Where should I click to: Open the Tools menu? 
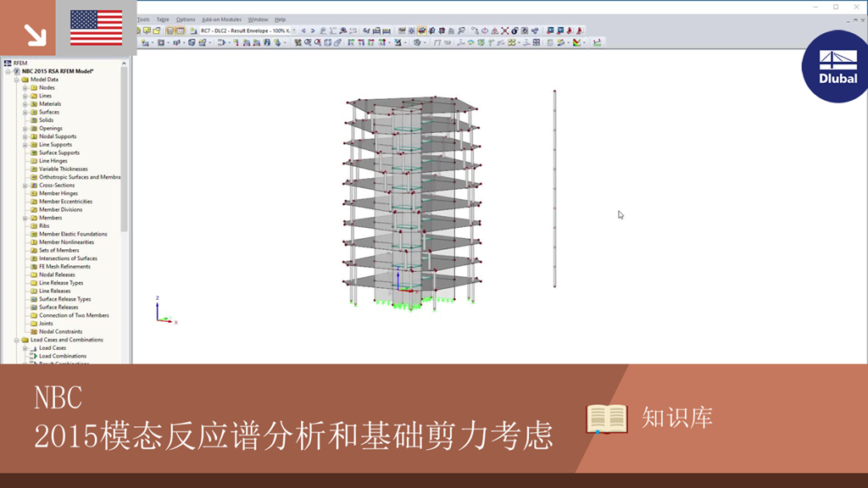pyautogui.click(x=143, y=19)
